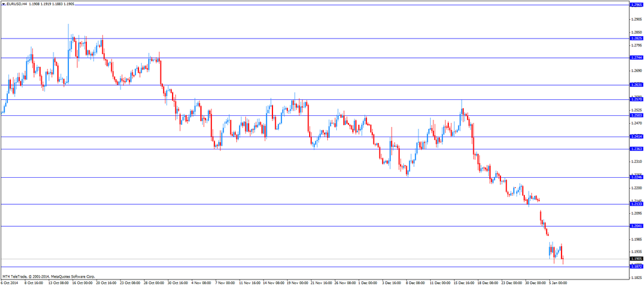Select the 1.2744 horizontal line price label
This screenshot has width=644, height=286.
(636, 58)
